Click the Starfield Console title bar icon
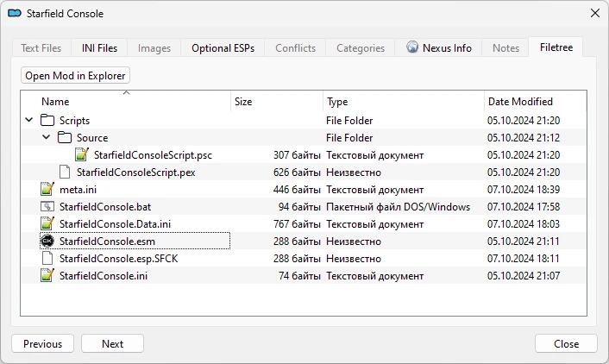 (15, 14)
